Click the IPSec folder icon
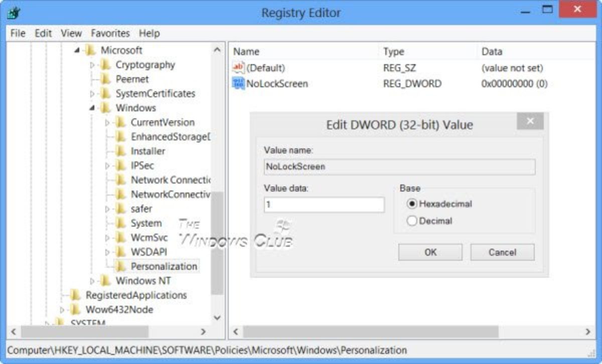 (x=120, y=166)
